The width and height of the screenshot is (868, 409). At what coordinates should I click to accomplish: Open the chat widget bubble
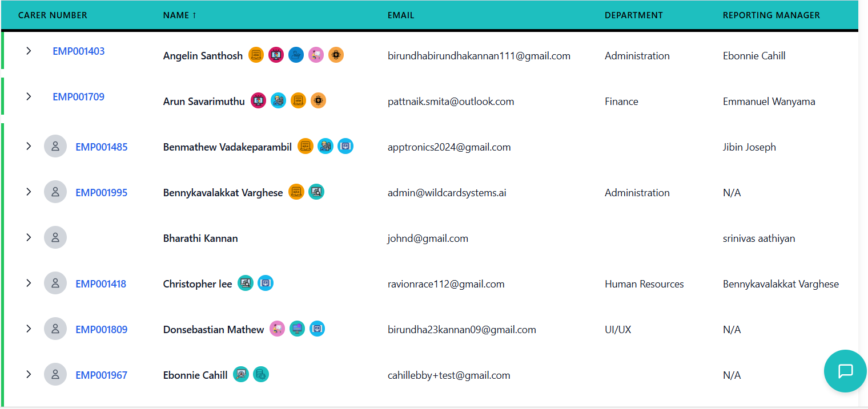(845, 371)
